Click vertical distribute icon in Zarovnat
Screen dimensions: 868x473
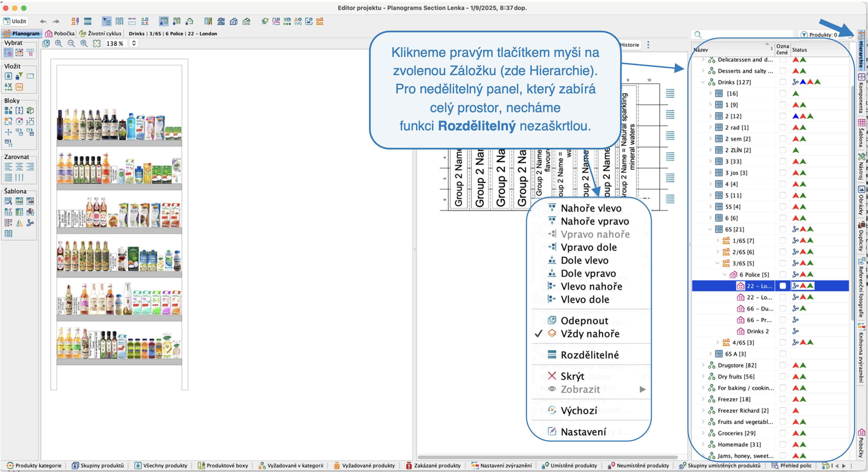tap(20, 178)
